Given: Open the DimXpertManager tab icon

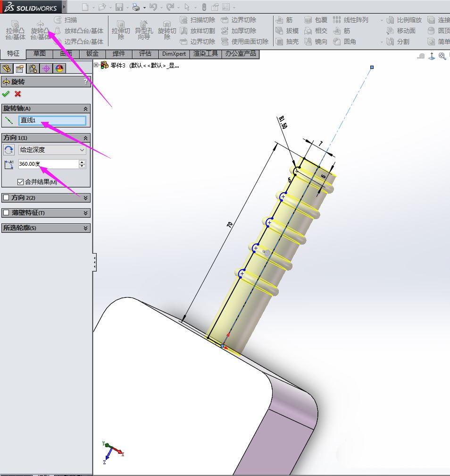Looking at the screenshot, I should coord(46,68).
